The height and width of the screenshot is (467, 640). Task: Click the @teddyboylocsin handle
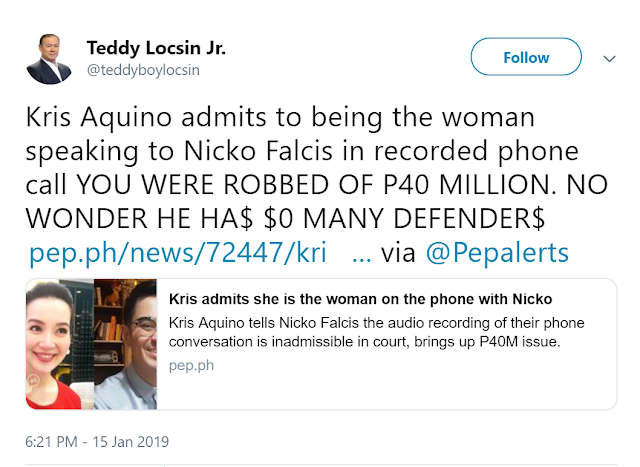(x=135, y=71)
